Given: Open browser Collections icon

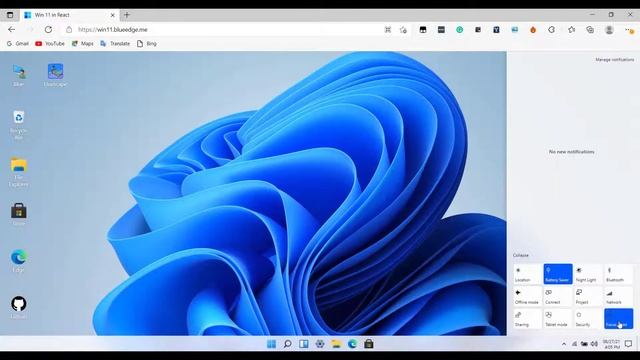Looking at the screenshot, I should [590, 29].
